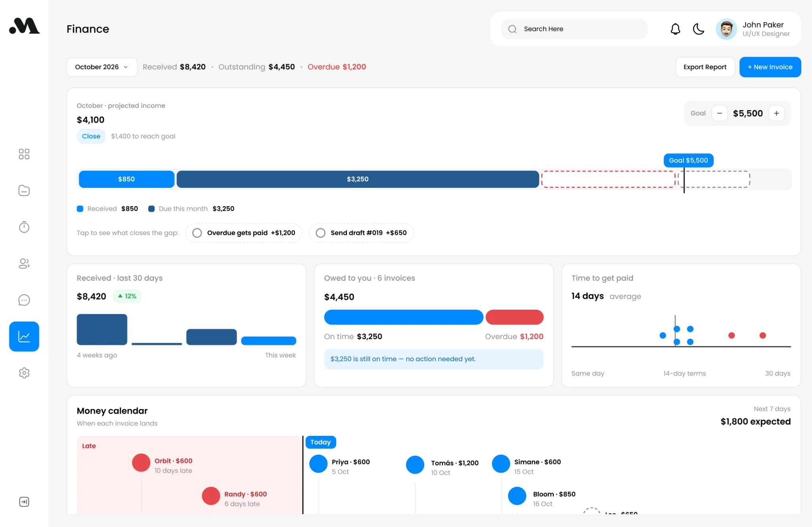
Task: Create a New Invoice
Action: tap(770, 67)
